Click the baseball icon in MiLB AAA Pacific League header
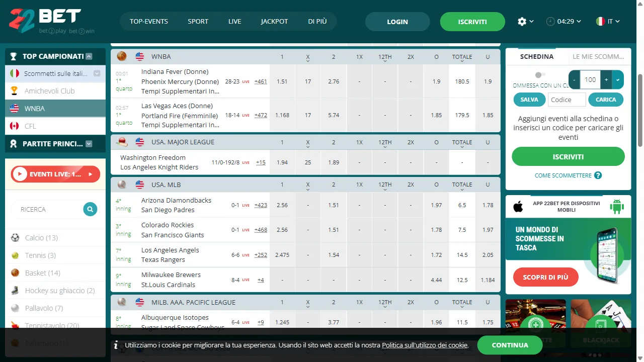Screen dimensions: 644x362 tap(122, 302)
